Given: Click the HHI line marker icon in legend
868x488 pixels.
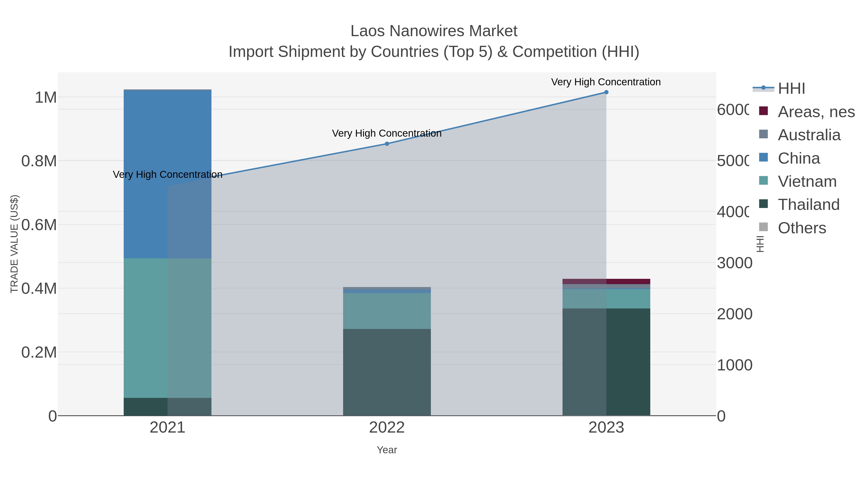Looking at the screenshot, I should pos(763,88).
